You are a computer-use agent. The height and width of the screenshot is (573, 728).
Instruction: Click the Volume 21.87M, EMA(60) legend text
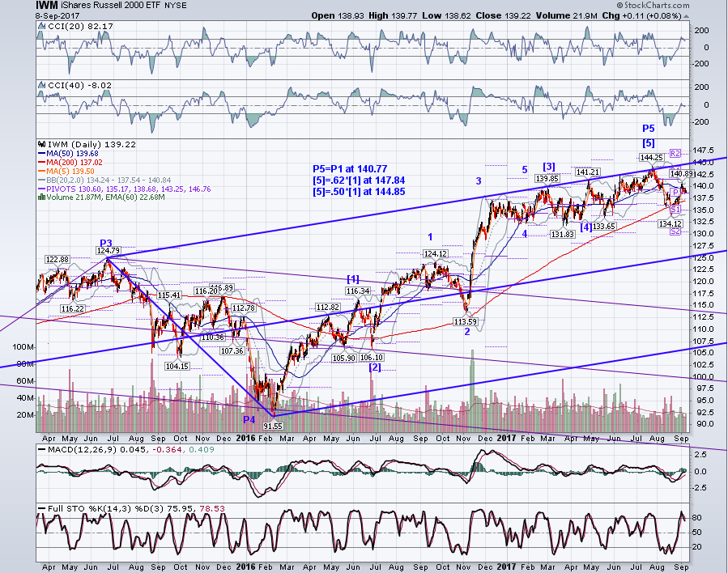[106, 197]
